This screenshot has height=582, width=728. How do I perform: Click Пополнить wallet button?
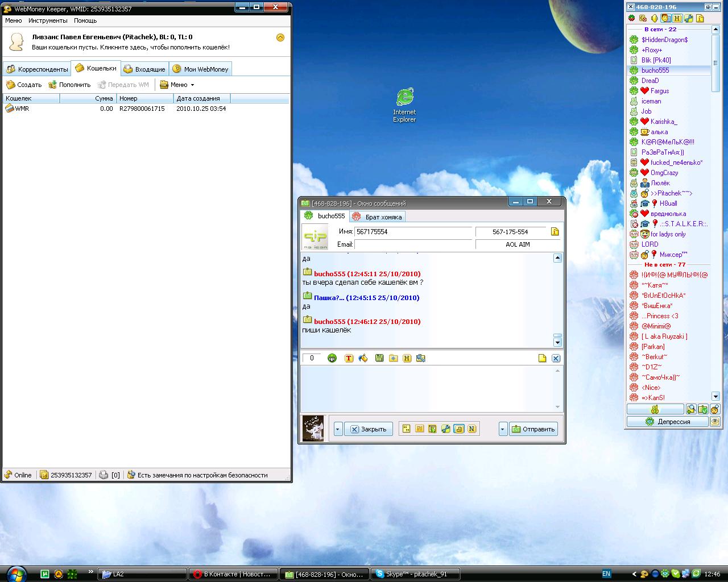click(x=69, y=85)
